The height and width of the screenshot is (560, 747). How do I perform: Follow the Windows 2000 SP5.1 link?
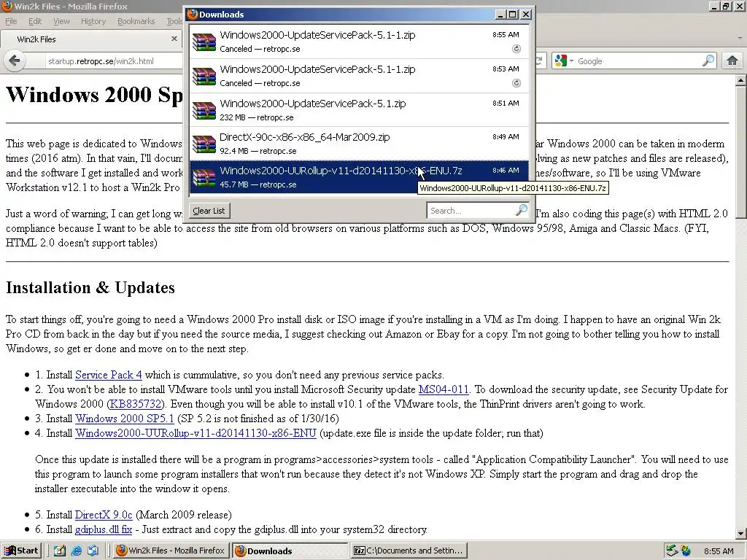124,419
